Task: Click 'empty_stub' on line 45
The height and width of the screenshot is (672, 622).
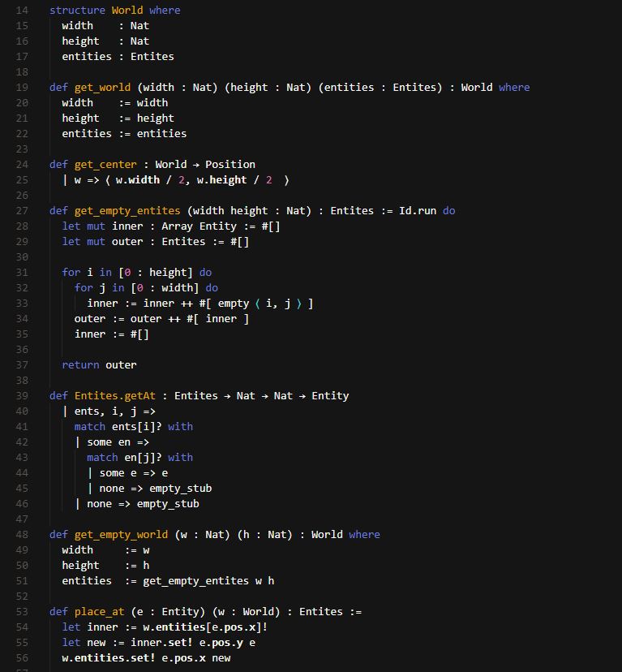Action: click(x=180, y=489)
